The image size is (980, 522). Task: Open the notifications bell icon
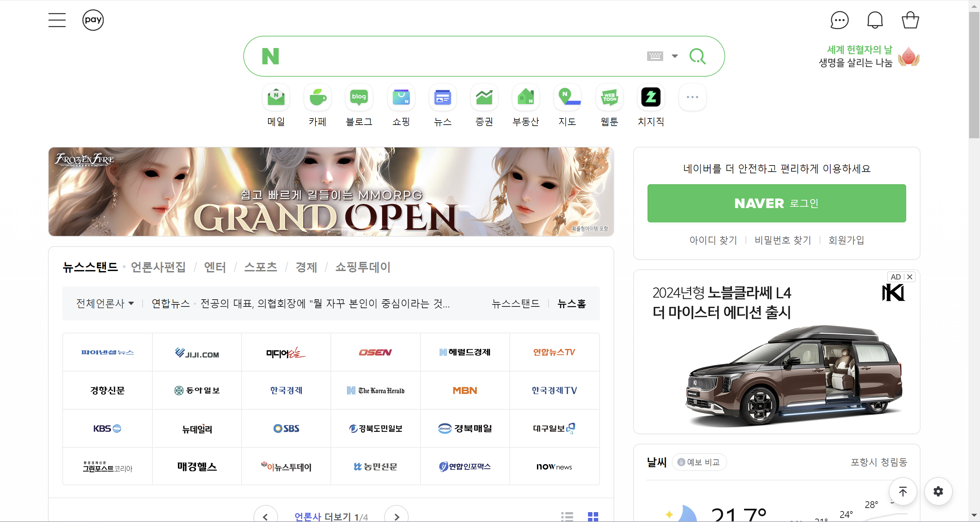coord(875,20)
